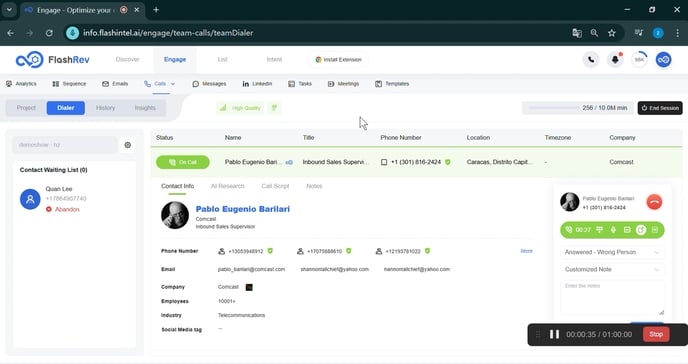Click the 256 / 10.0M min usage bar
Viewport: 688px width, 364px height.
pyautogui.click(x=577, y=108)
